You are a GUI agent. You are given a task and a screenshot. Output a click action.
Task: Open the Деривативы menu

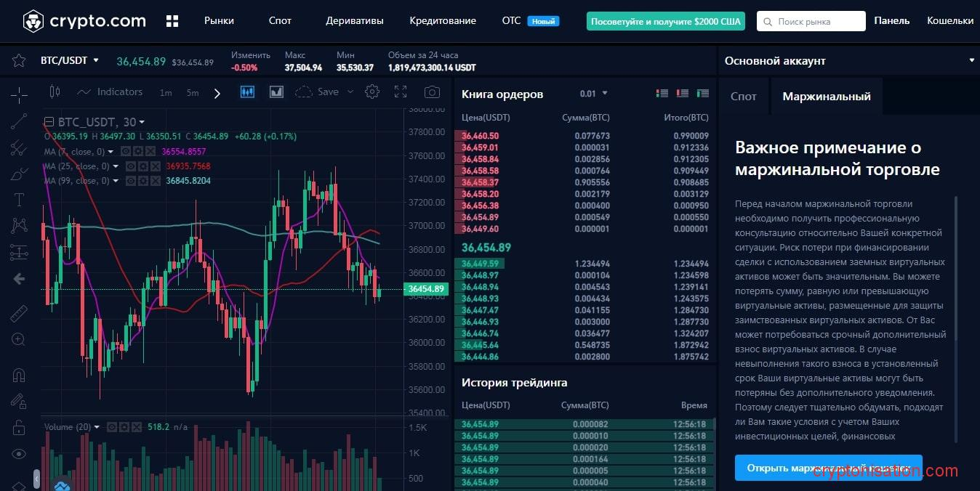[x=354, y=21]
